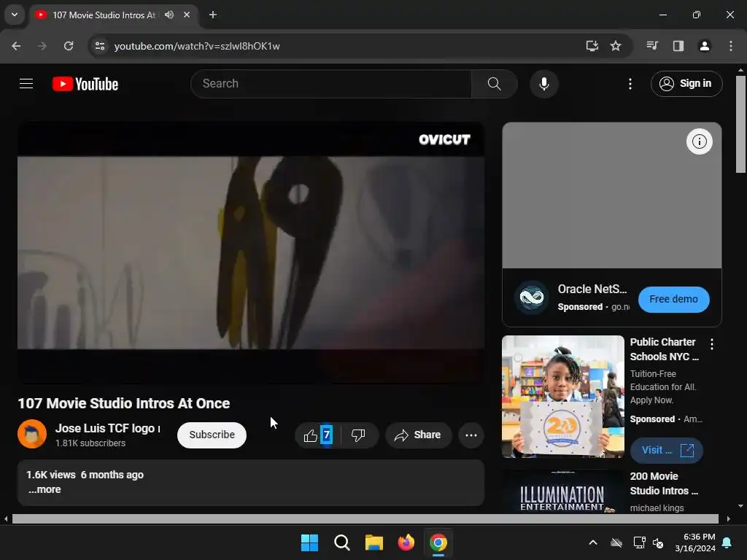Open Chrome profile icon
Screen dimensions: 747x560
[x=704, y=46]
